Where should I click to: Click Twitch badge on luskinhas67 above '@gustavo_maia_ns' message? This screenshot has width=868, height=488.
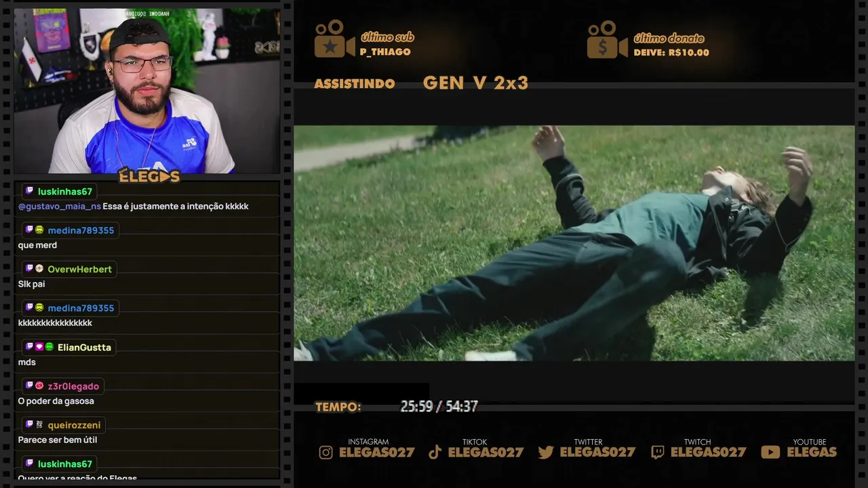29,190
